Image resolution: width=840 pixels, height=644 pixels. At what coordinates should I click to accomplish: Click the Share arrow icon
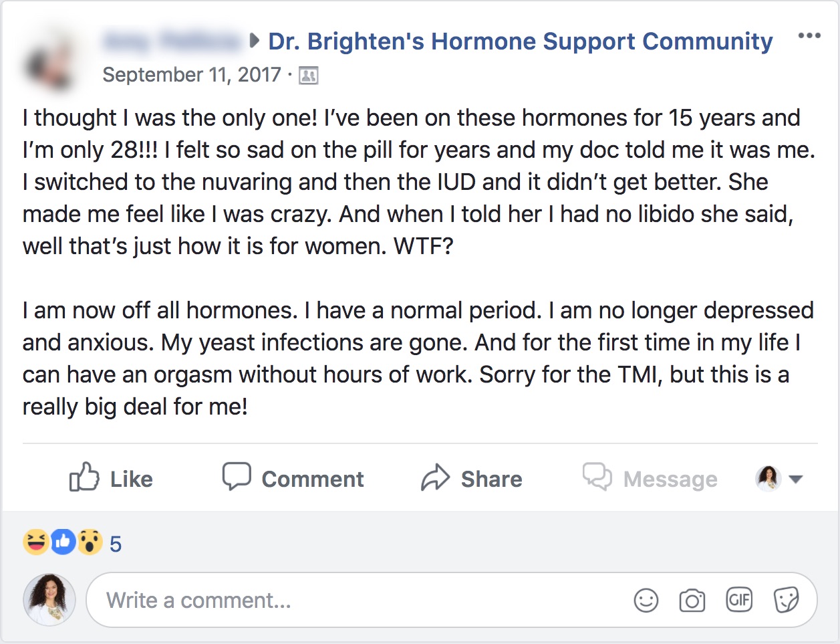(x=435, y=478)
